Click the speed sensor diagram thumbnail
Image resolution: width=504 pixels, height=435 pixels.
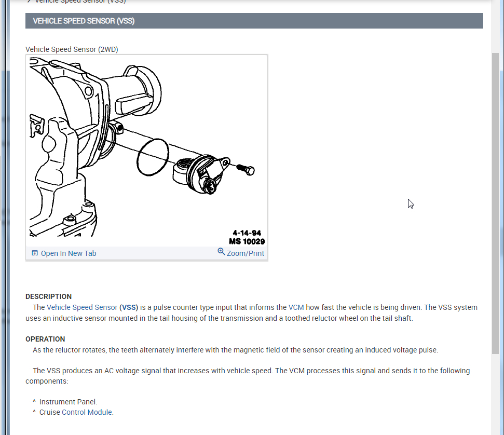(x=146, y=151)
